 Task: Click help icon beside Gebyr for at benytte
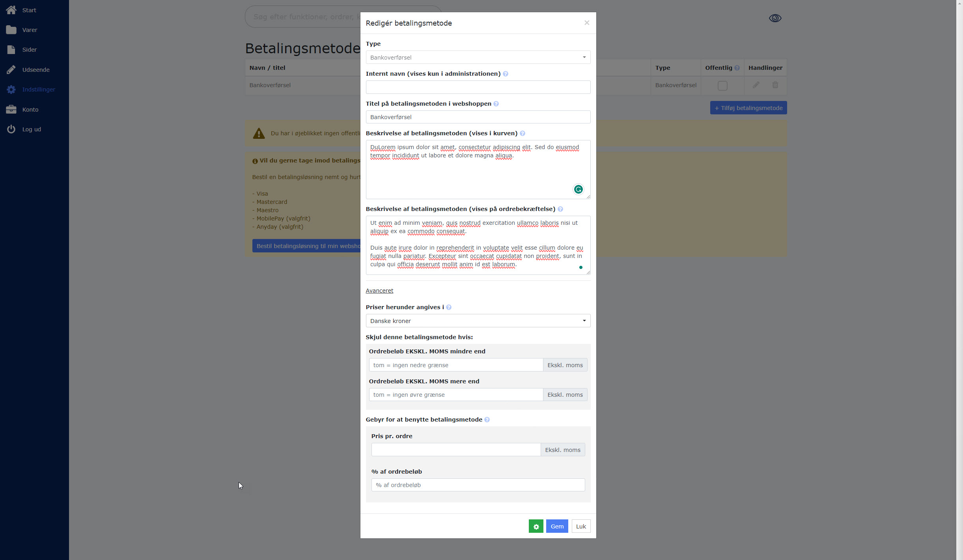(487, 420)
